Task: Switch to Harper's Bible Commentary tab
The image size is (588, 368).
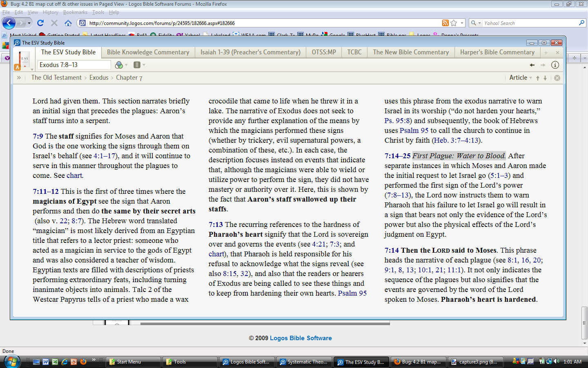Action: 497,52
